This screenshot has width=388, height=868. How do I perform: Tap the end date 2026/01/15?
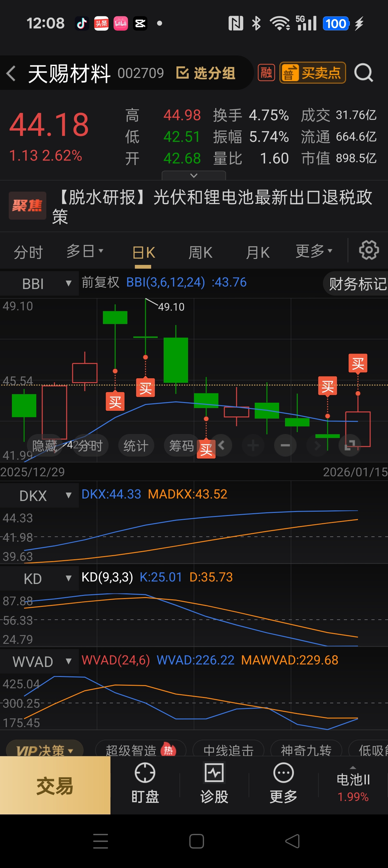[355, 472]
